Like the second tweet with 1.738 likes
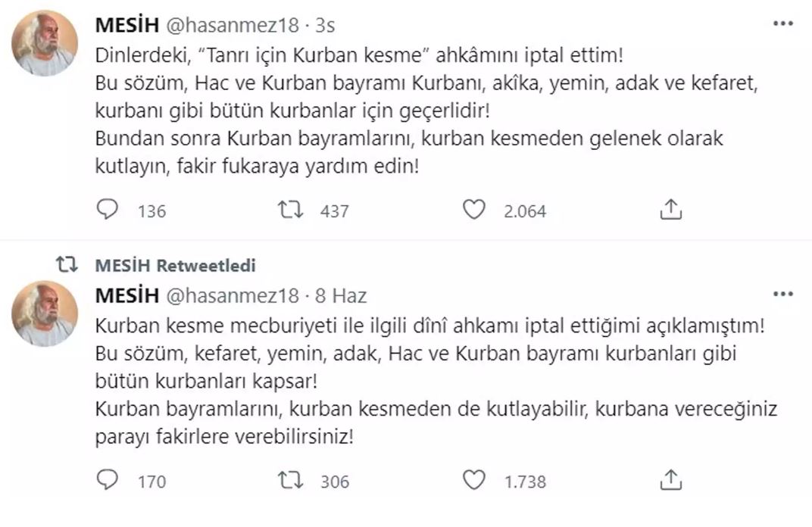Viewport: 812px width, 527px height. (x=474, y=480)
